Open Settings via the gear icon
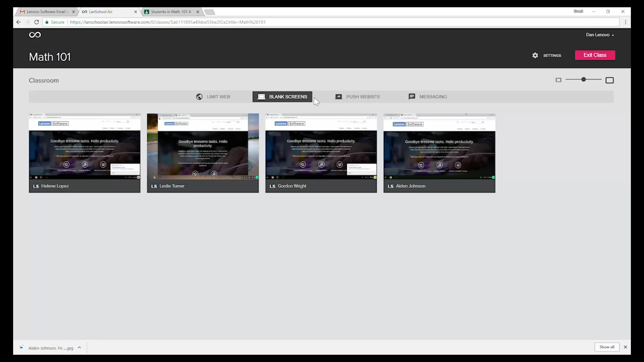Viewport: 644px width, 362px height. (x=535, y=55)
